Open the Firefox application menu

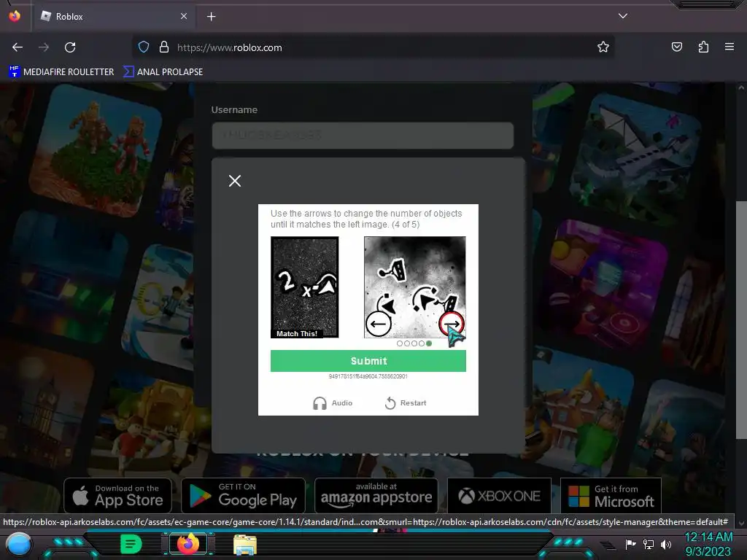click(729, 47)
